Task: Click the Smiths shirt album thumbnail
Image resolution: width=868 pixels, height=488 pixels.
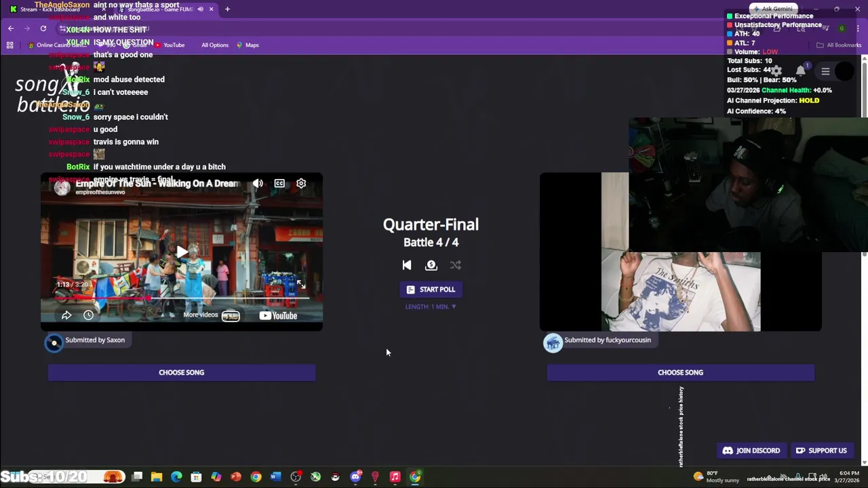Action: coord(681,291)
